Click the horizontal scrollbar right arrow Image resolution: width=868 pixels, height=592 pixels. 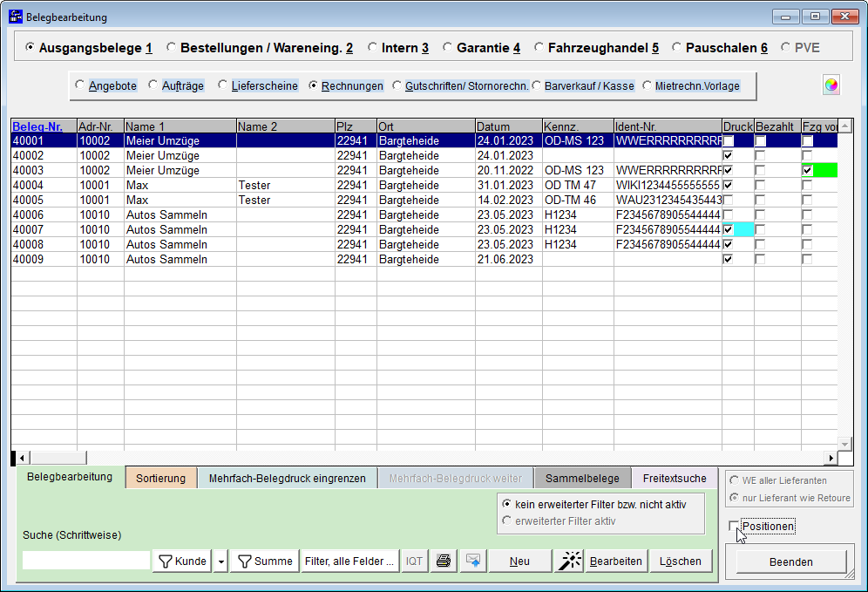click(x=831, y=458)
